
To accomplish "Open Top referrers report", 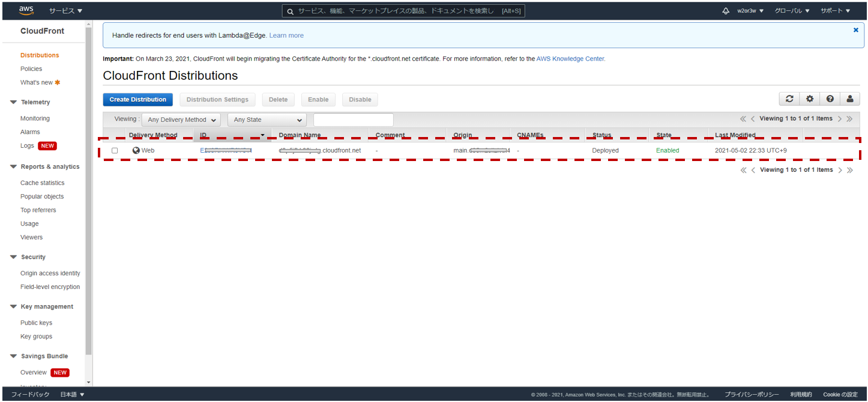I will tap(38, 210).
